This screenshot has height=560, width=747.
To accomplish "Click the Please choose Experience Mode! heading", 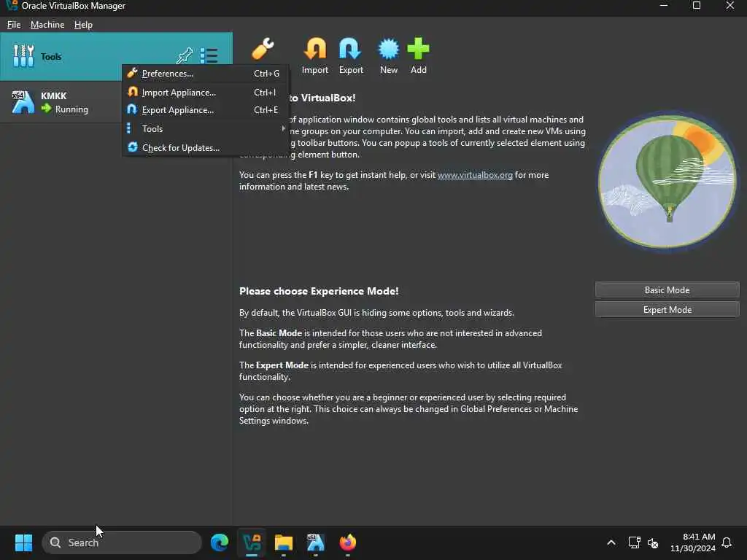I will [x=319, y=291].
